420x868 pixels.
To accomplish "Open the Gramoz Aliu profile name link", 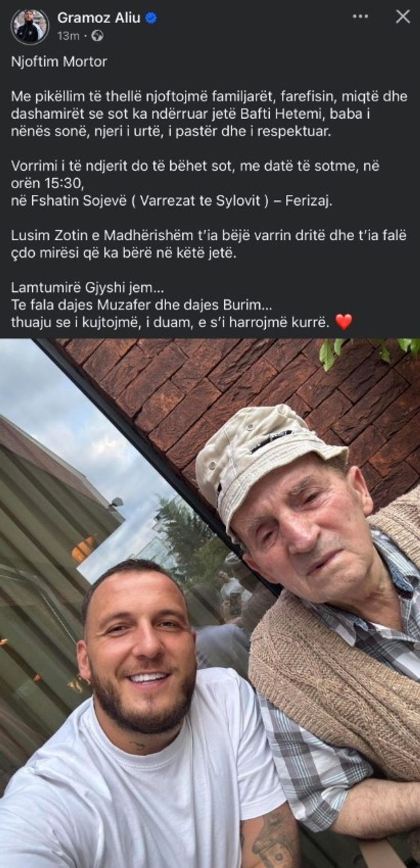I will 99,18.
